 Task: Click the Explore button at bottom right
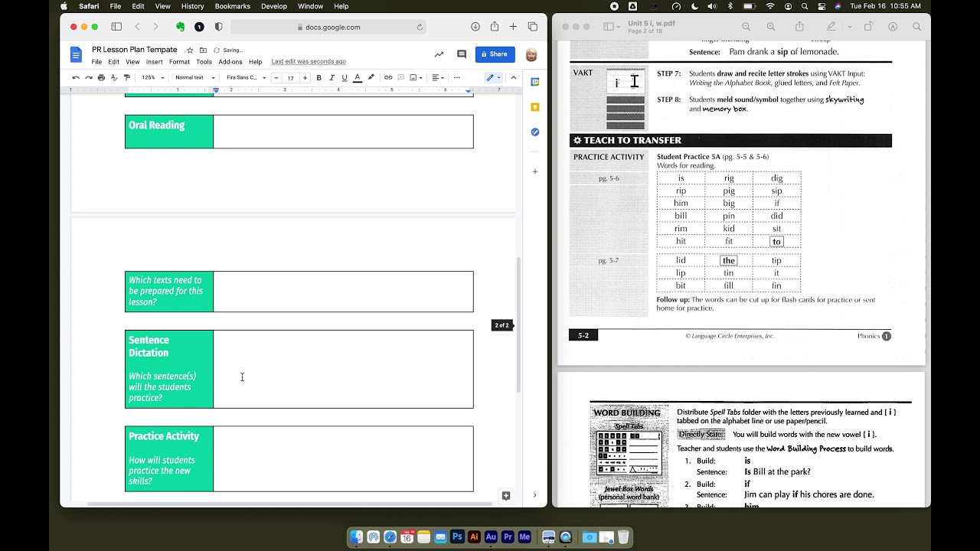point(505,496)
